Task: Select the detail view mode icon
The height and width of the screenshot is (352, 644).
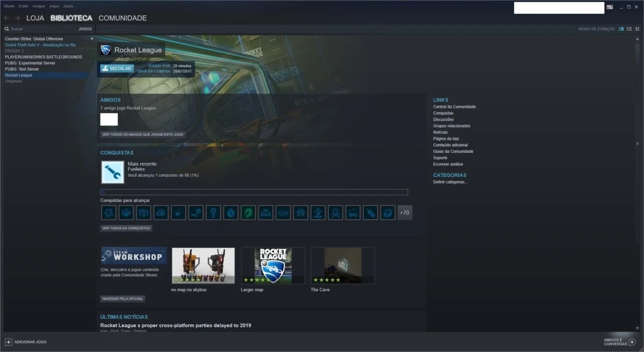Action: (x=621, y=29)
